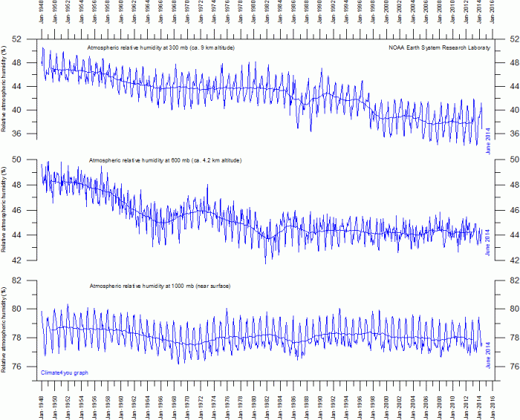Click Jan-1948 on the bottom time axis

pyautogui.click(x=42, y=401)
